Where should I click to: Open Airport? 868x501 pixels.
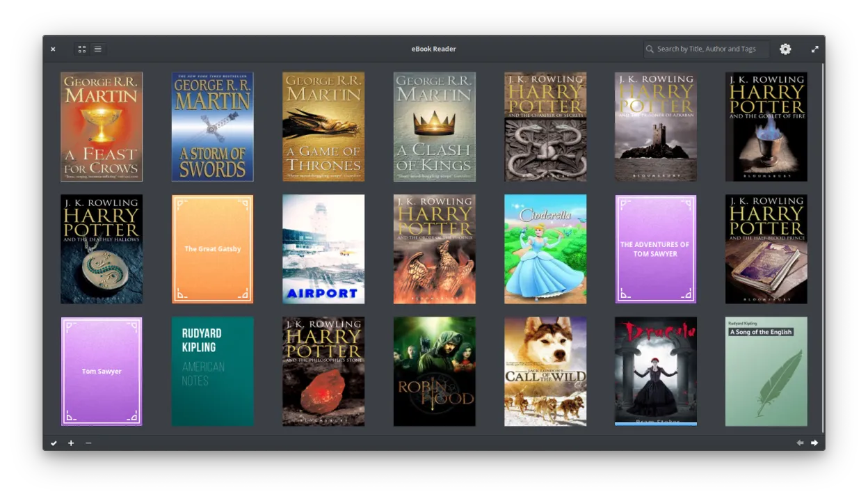tap(323, 248)
